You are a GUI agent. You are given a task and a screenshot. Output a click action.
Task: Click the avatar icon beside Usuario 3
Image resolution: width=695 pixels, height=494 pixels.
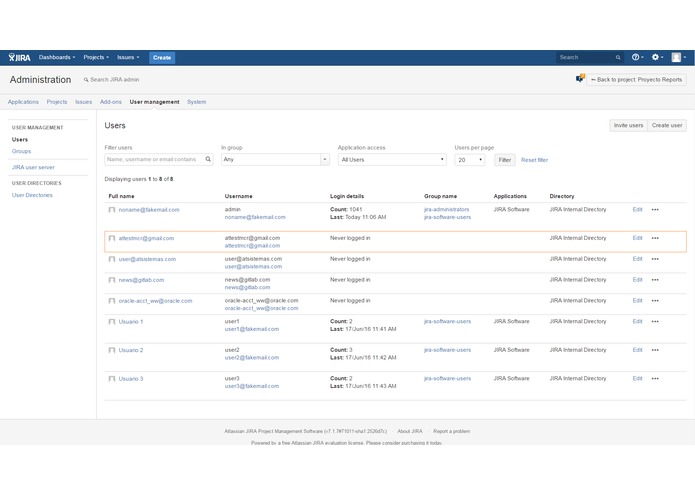pos(112,379)
